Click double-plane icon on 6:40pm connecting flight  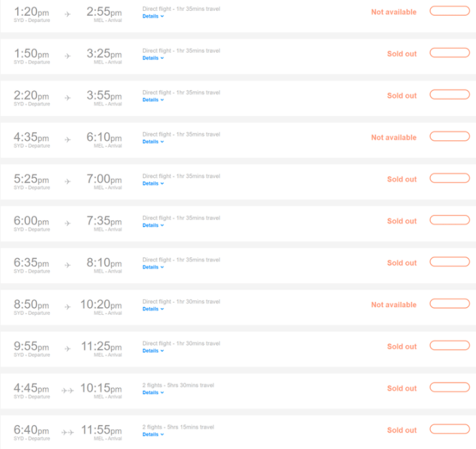click(x=68, y=433)
